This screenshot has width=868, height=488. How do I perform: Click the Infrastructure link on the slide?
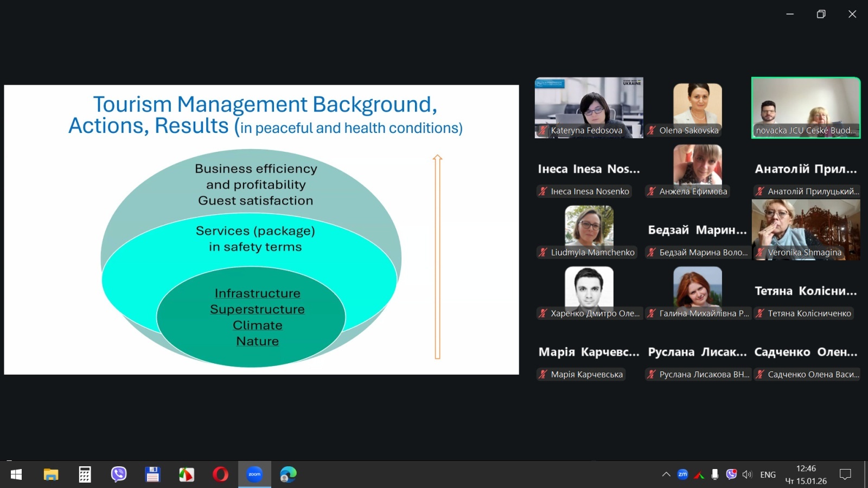pyautogui.click(x=257, y=293)
